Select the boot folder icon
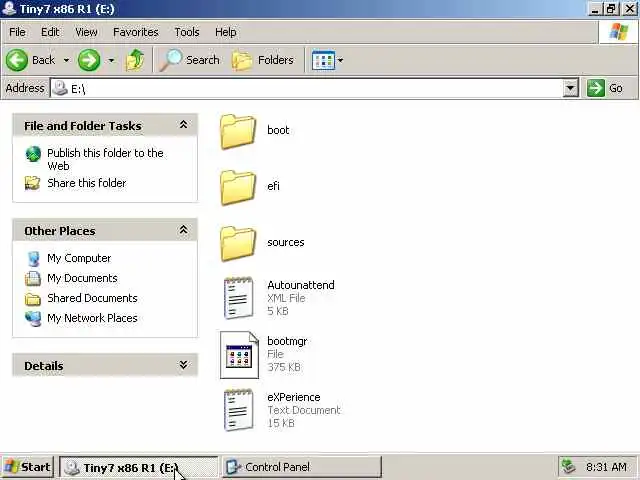 tap(238, 131)
